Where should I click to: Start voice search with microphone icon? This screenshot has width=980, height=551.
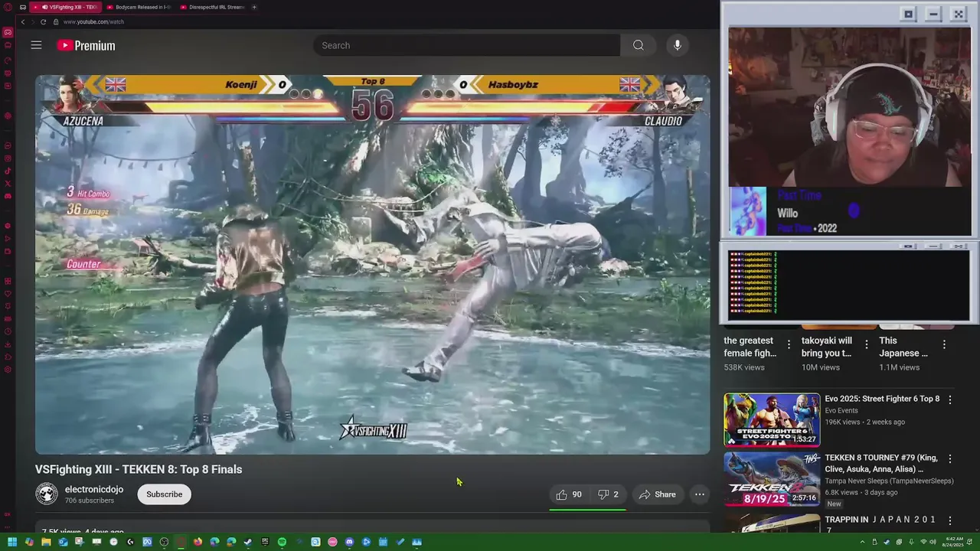(x=678, y=45)
